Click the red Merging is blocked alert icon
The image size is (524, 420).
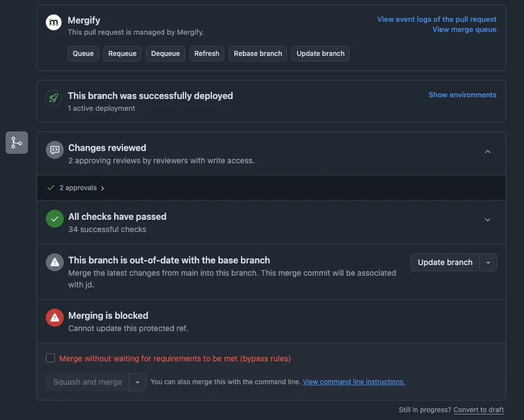click(54, 317)
